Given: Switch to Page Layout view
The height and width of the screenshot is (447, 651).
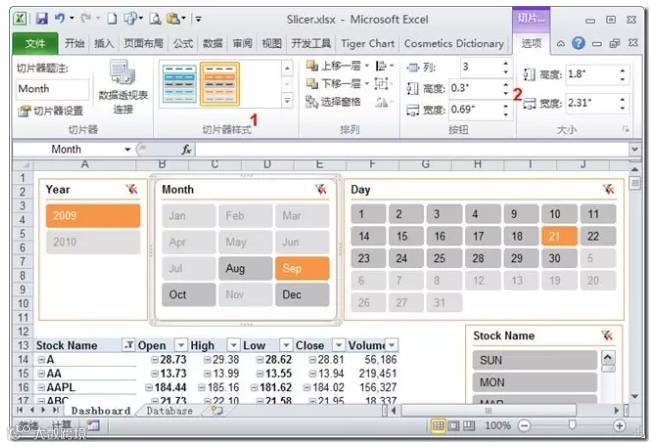Looking at the screenshot, I should (453, 425).
